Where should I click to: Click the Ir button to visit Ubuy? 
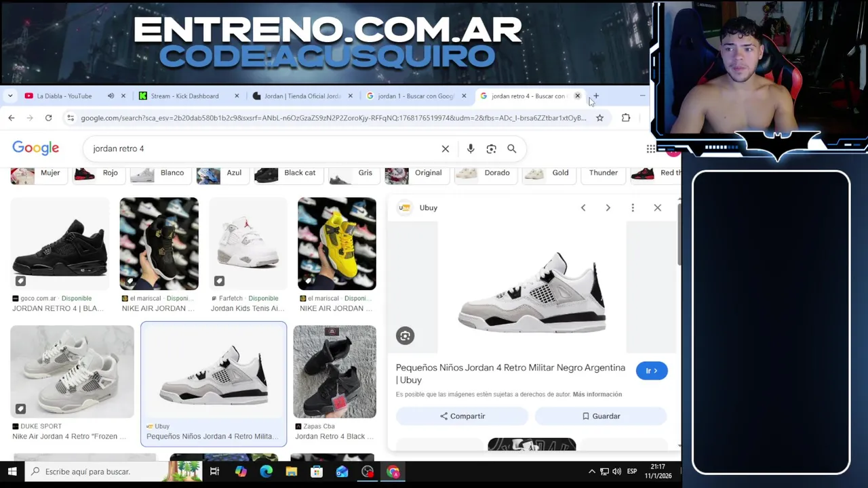coord(652,371)
